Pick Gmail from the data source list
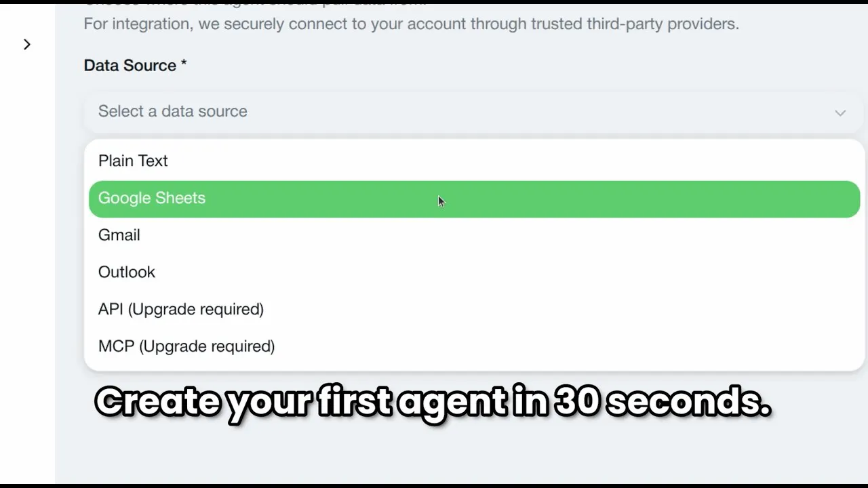868x488 pixels. 474,235
